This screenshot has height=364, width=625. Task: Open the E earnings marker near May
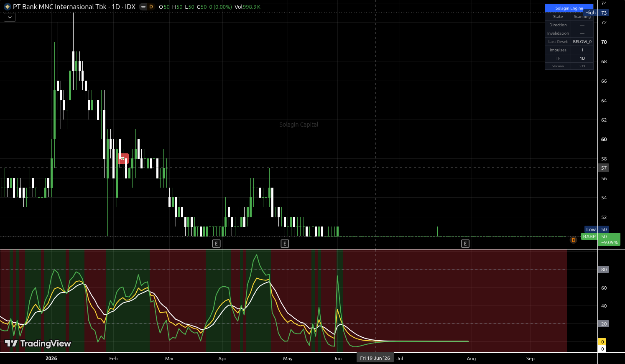click(x=285, y=244)
